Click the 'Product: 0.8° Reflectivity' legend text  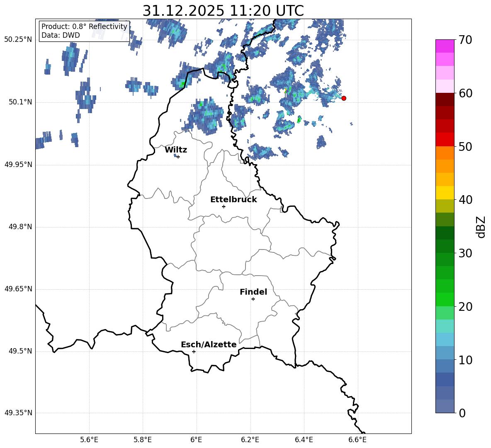84,27
